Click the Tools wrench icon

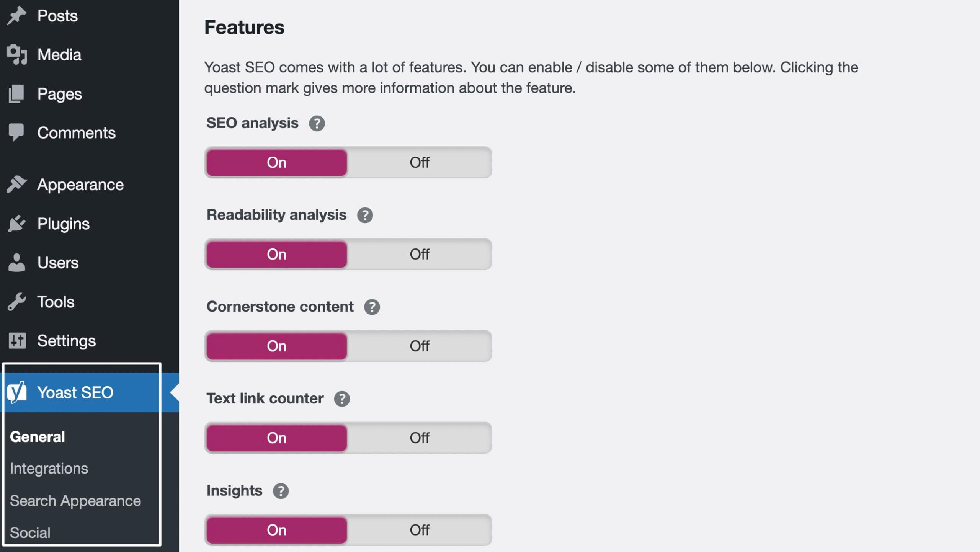click(17, 302)
